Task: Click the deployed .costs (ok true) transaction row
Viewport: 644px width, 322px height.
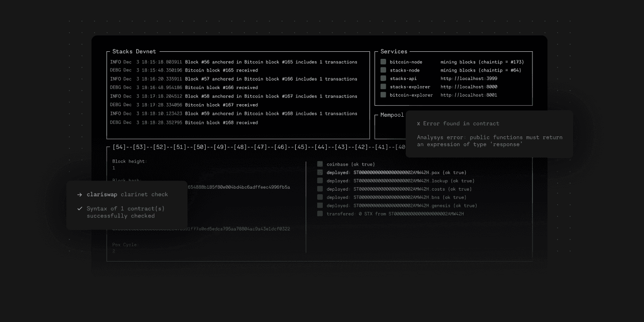Action: tap(399, 189)
